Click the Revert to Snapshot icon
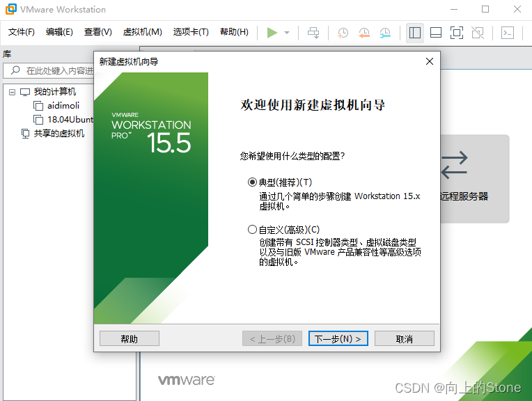This screenshot has height=401, width=532. tap(364, 33)
